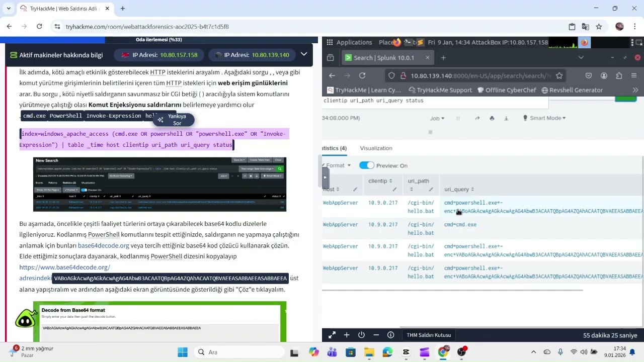List all Firefox tabs with the chevron
This screenshot has width=644, height=362.
[x=581, y=58]
